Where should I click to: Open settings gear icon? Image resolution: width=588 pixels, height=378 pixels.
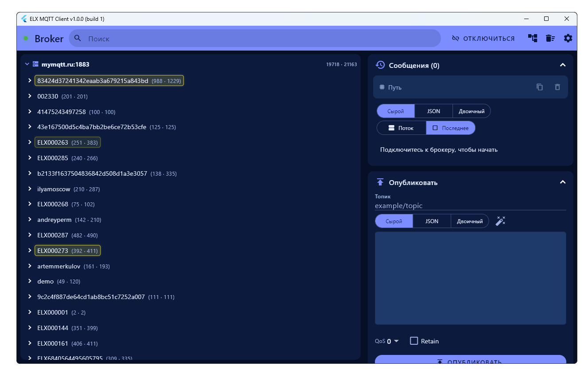click(x=568, y=38)
